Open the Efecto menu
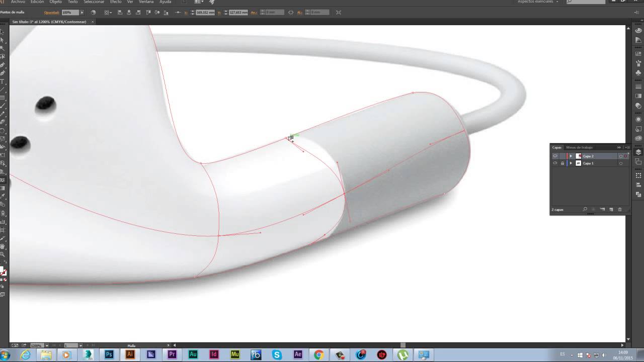The image size is (644, 362). pos(116,2)
